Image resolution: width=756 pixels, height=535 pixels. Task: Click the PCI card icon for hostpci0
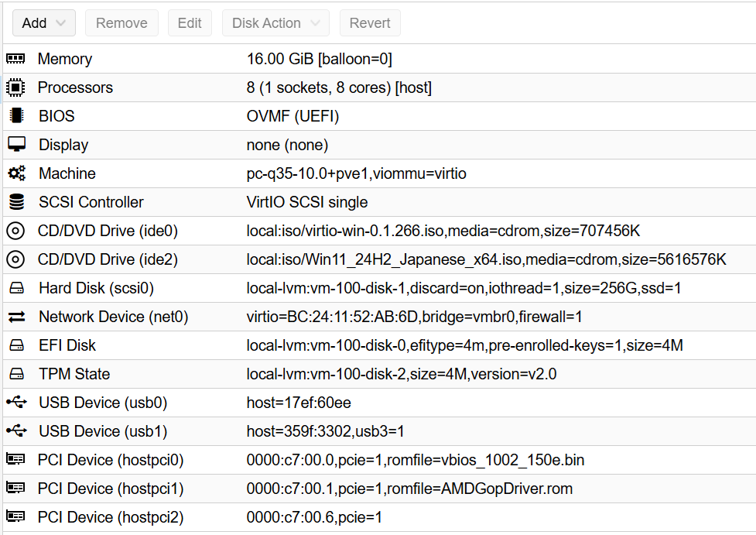click(15, 460)
